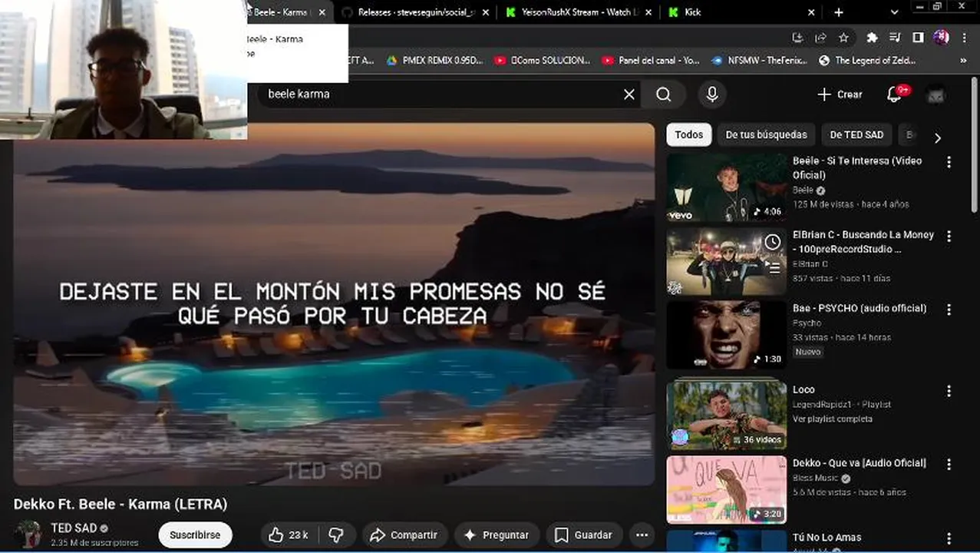Open Beéle Si Te Interesa thumbnail
This screenshot has height=553, width=980.
(726, 187)
